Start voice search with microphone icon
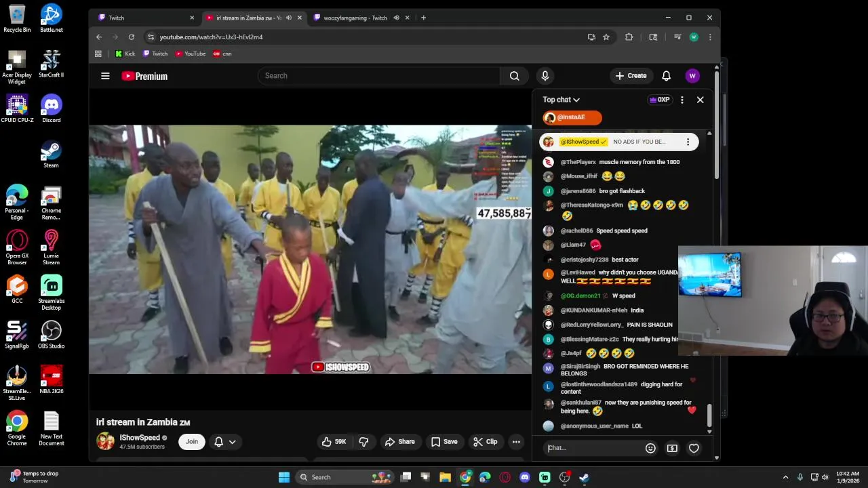868x488 pixels. tap(545, 76)
